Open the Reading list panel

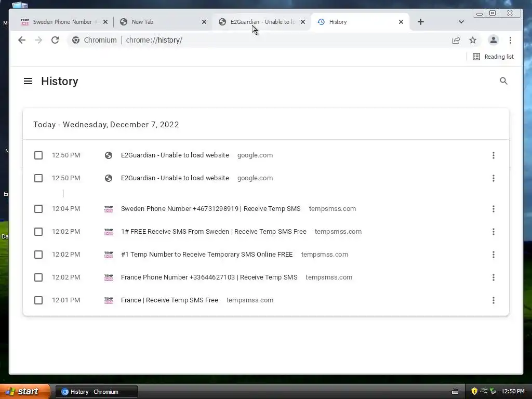pos(493,57)
